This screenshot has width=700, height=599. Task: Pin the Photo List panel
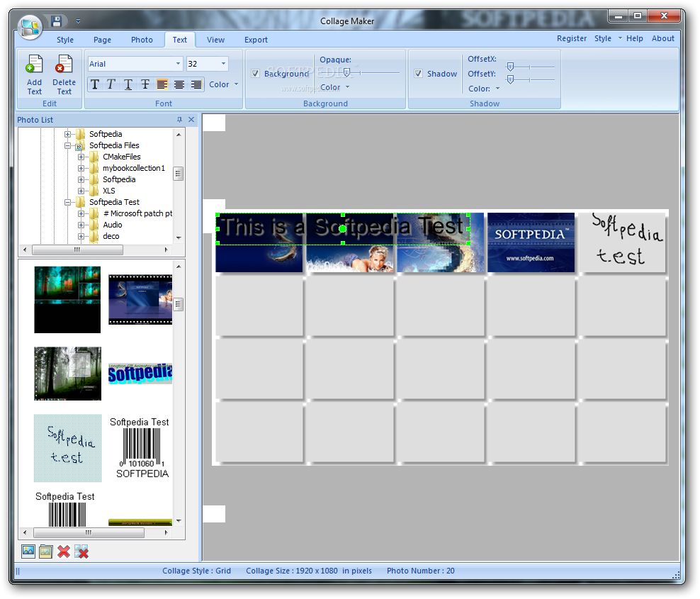click(179, 120)
